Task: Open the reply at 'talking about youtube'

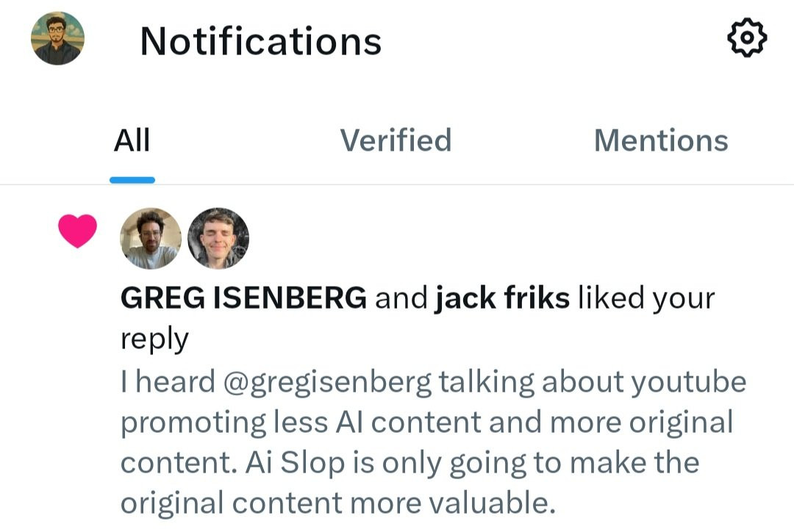Action: pyautogui.click(x=592, y=382)
